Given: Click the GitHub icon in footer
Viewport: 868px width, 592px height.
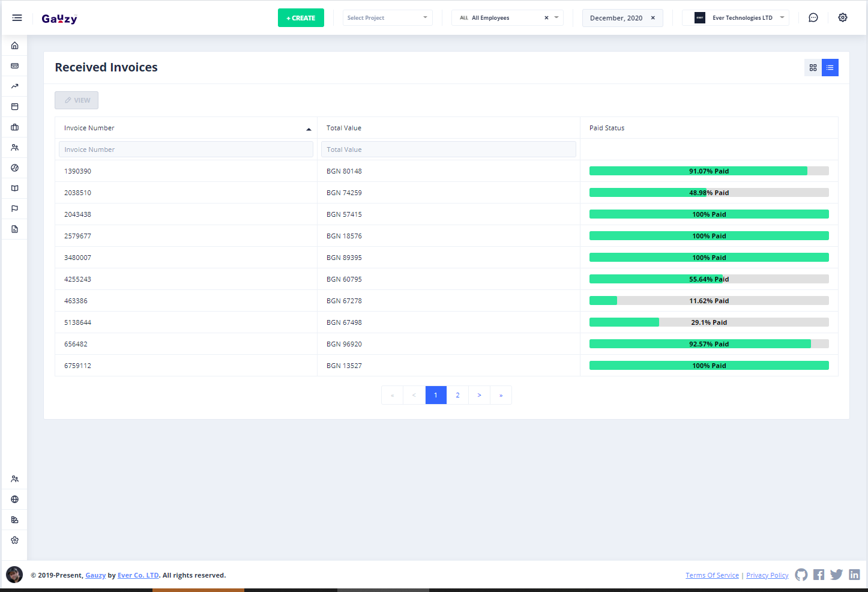Looking at the screenshot, I should (801, 575).
